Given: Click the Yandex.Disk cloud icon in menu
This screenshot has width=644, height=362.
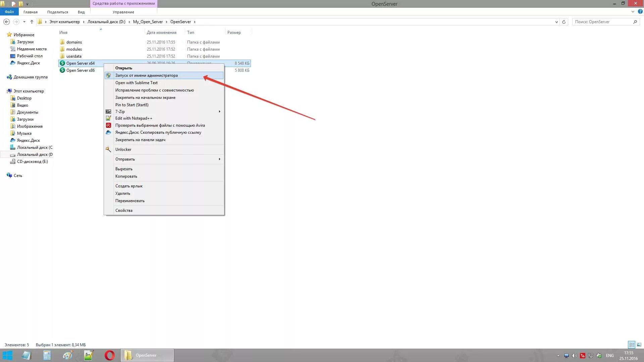Looking at the screenshot, I should pos(108,132).
